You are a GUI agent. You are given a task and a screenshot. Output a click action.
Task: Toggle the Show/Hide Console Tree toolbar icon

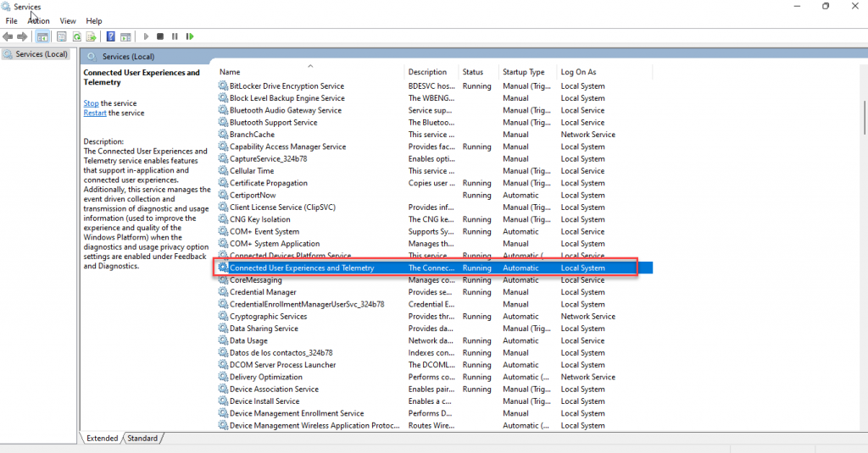[42, 36]
